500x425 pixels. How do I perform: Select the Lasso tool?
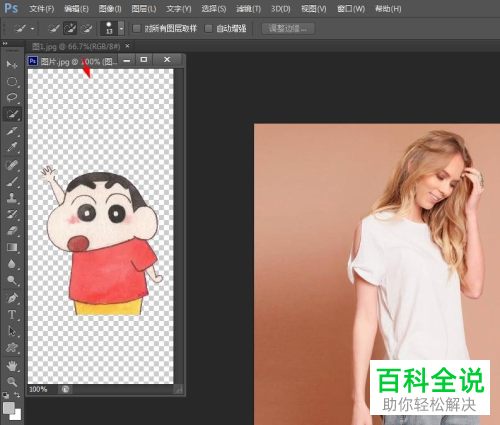point(12,98)
